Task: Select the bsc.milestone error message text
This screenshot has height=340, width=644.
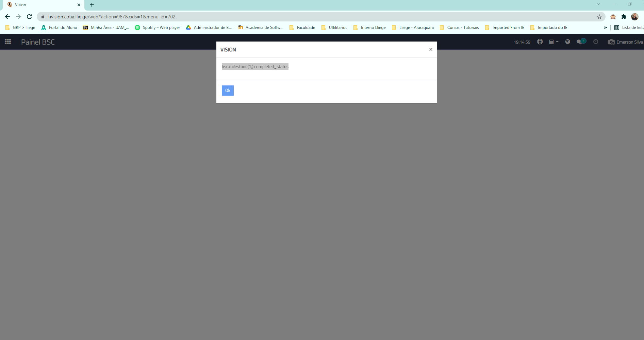Action: point(255,67)
